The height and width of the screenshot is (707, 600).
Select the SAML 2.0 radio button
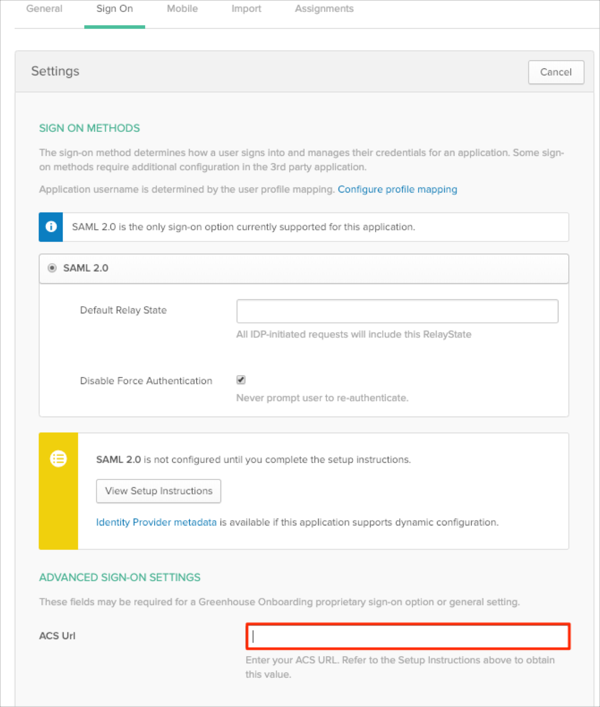[52, 268]
